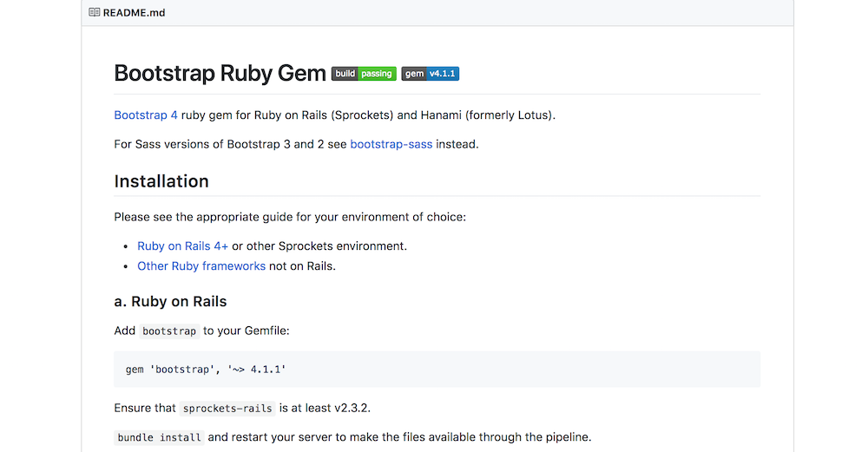The width and height of the screenshot is (868, 452).
Task: Click the gem v4.1.1 version badge
Action: point(431,74)
